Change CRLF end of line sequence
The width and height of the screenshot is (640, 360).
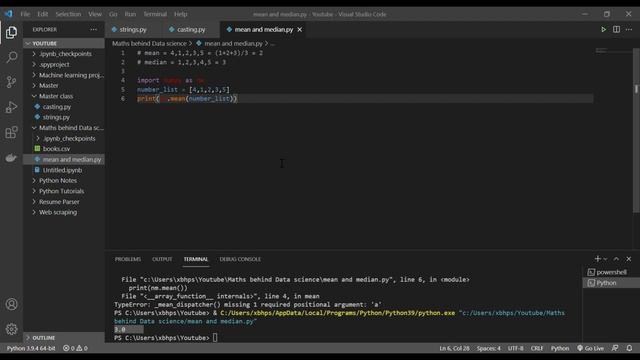537,348
